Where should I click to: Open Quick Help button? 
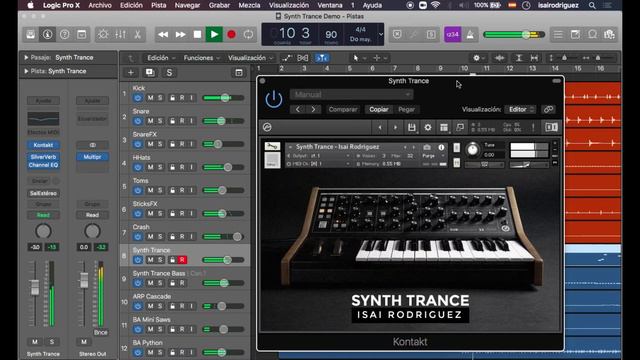pos(64,35)
